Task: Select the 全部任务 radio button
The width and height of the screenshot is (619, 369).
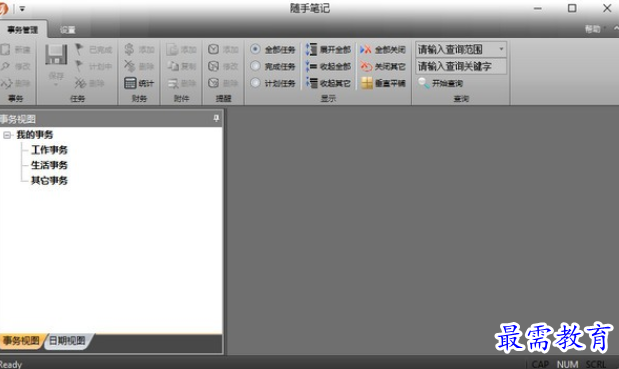Action: pyautogui.click(x=255, y=49)
